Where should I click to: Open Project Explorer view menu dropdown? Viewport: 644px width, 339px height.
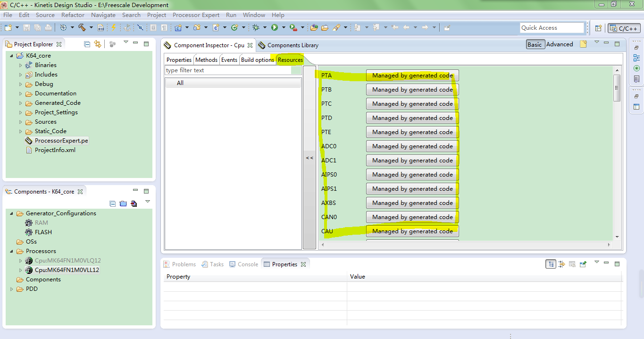click(125, 43)
